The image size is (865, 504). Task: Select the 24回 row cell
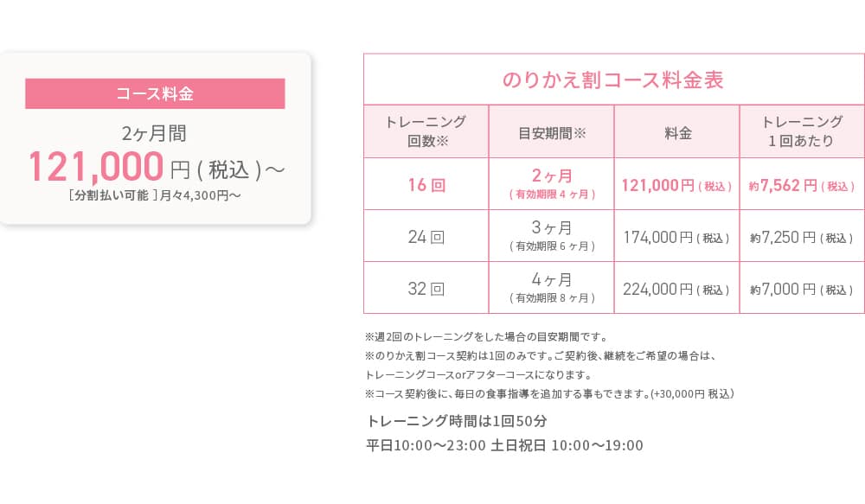pyautogui.click(x=426, y=237)
